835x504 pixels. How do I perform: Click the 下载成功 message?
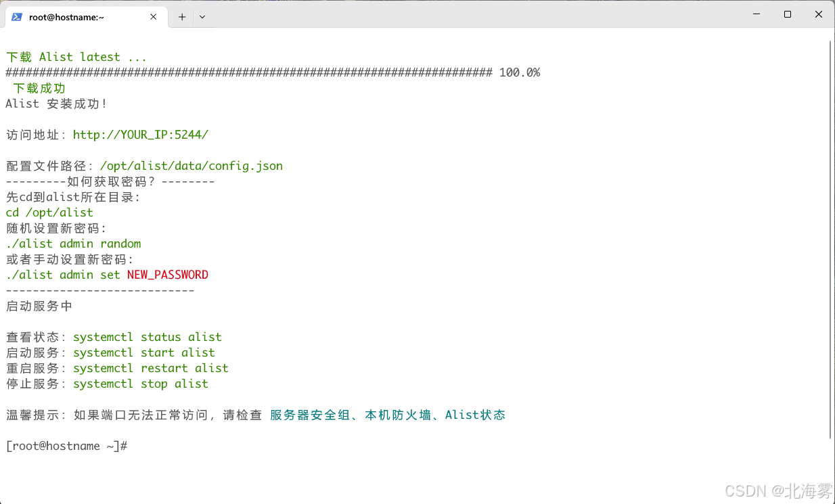tap(39, 88)
